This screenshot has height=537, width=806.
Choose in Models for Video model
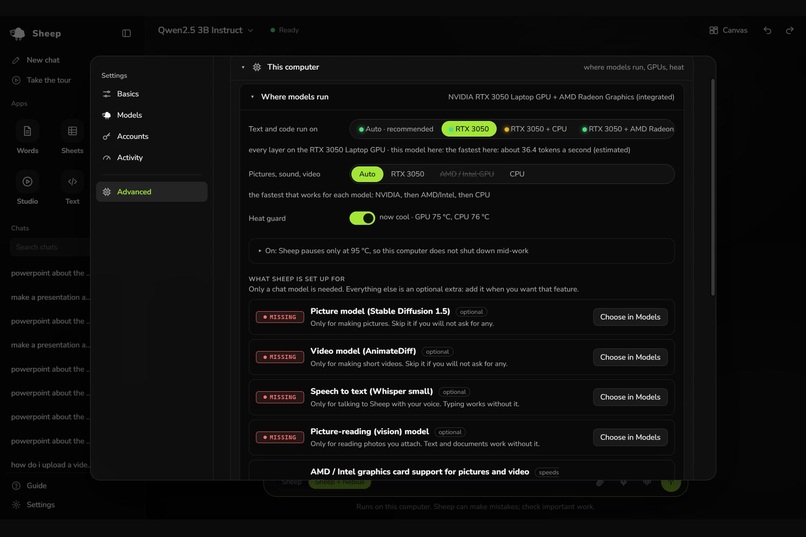point(630,357)
